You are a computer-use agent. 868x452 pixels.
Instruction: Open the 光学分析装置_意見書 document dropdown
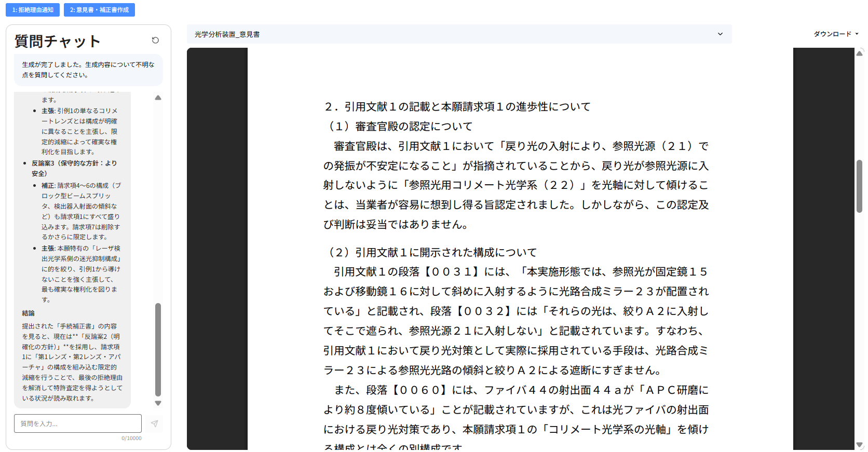coord(459,34)
